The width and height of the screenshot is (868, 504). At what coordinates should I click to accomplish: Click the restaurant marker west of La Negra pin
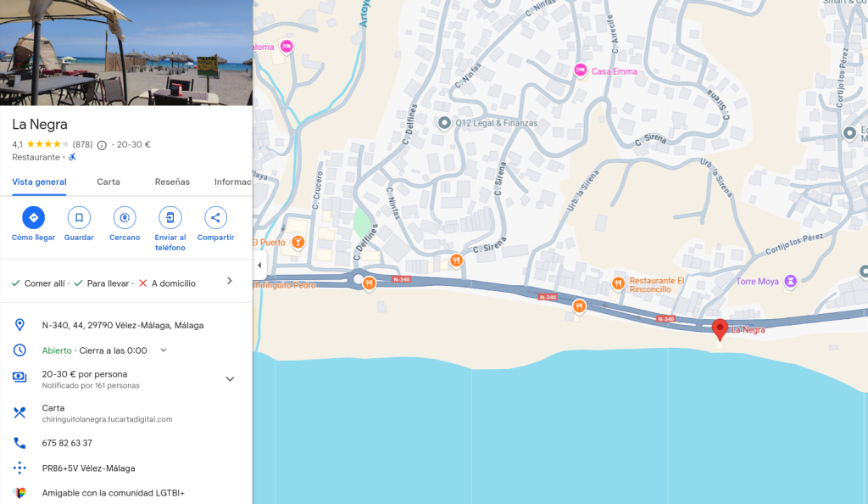579,305
